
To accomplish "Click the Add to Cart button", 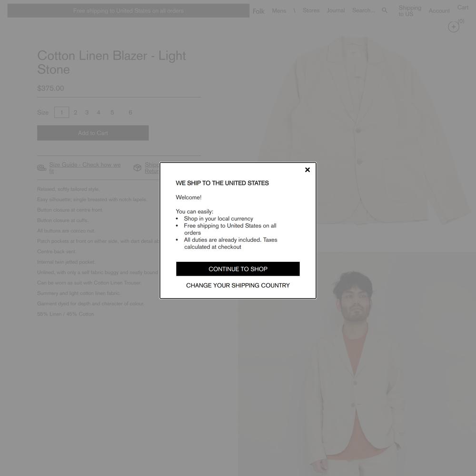I will 93,133.
